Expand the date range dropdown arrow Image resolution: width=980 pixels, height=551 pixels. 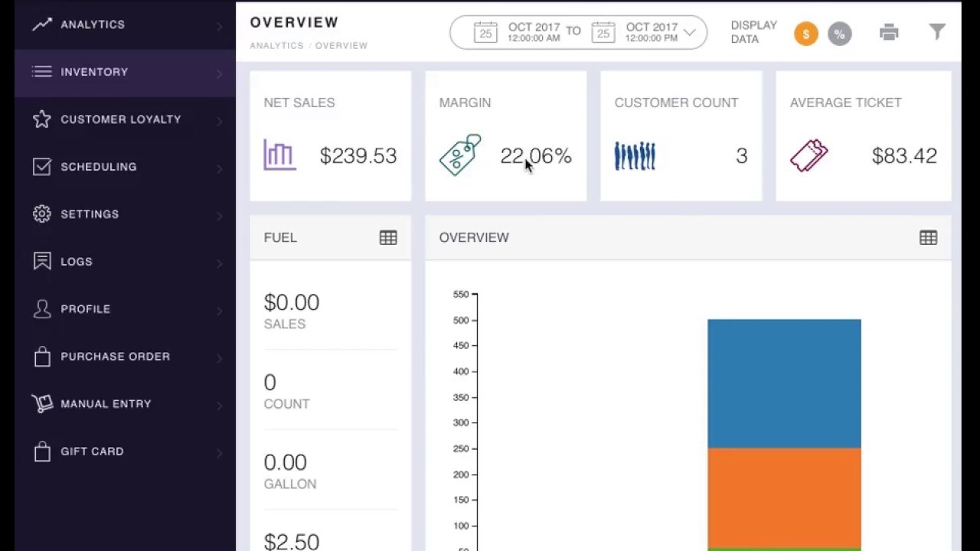click(x=689, y=33)
